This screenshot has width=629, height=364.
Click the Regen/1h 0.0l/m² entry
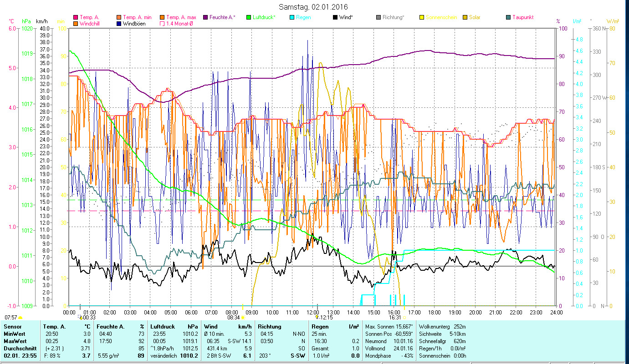[x=442, y=348]
